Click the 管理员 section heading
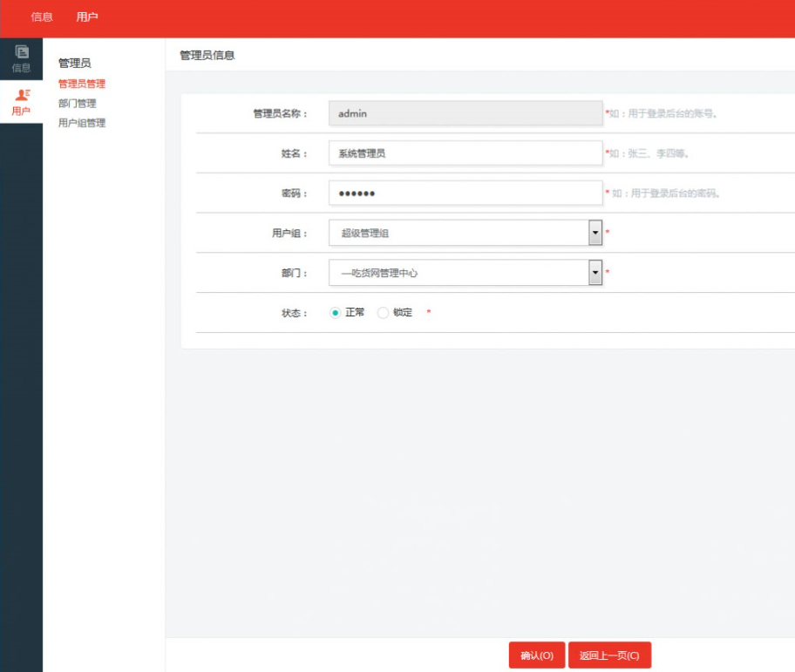The height and width of the screenshot is (672, 795). click(x=75, y=64)
